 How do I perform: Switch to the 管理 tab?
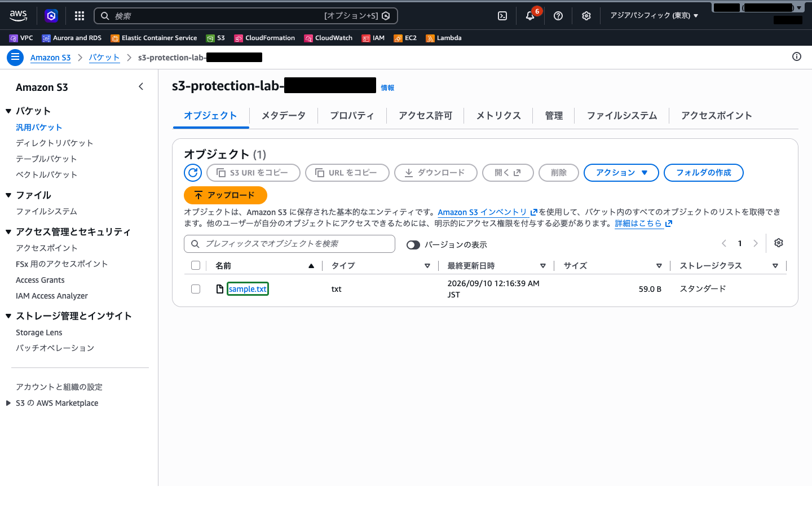click(554, 116)
